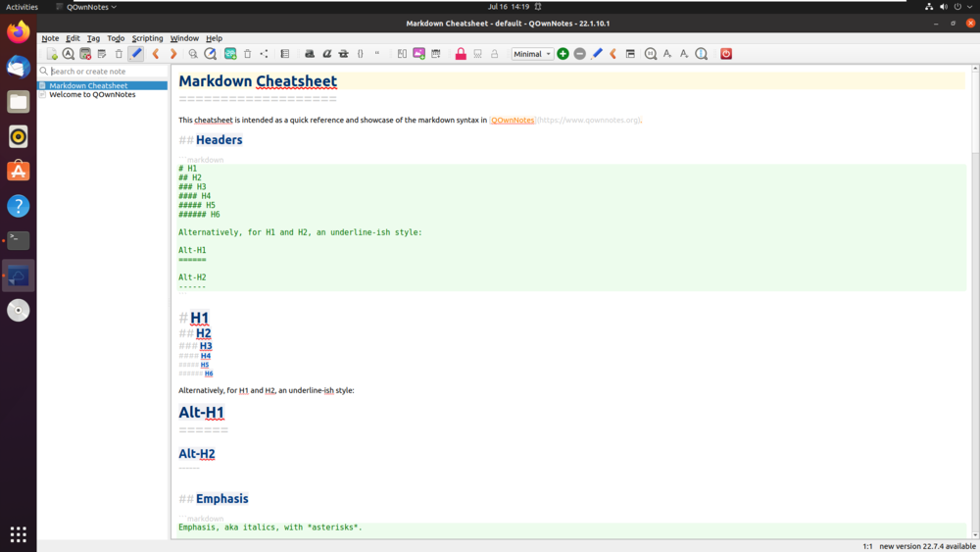Rename workspace with pencil beside minus icon

(x=597, y=54)
